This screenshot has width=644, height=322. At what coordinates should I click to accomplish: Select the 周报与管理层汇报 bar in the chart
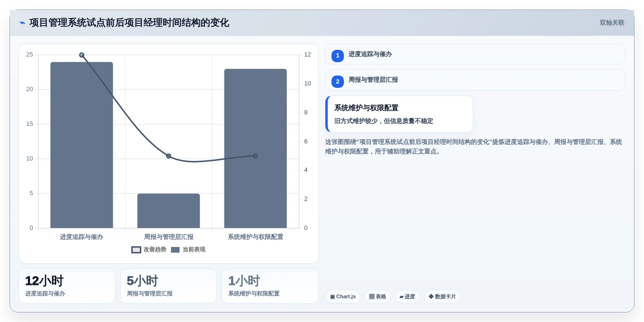pos(168,211)
